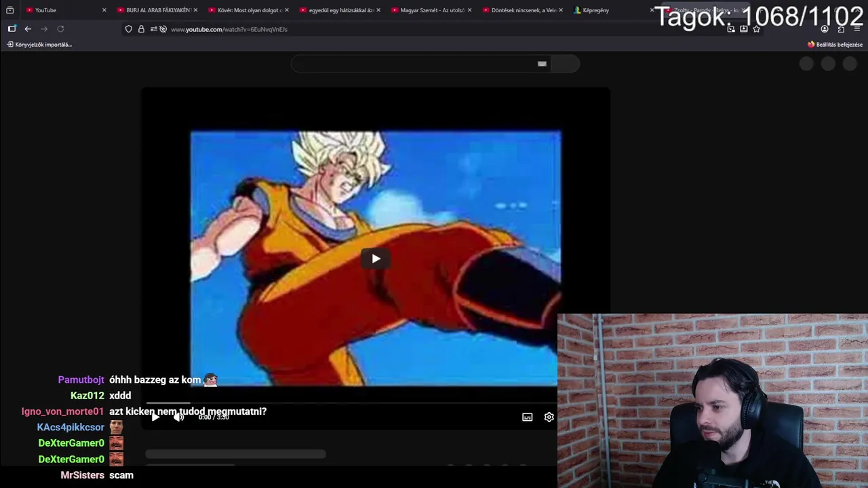This screenshot has height=488, width=868.
Task: Switch to the 'Kövér: Most olyan dolgot' tab
Action: pos(248,10)
